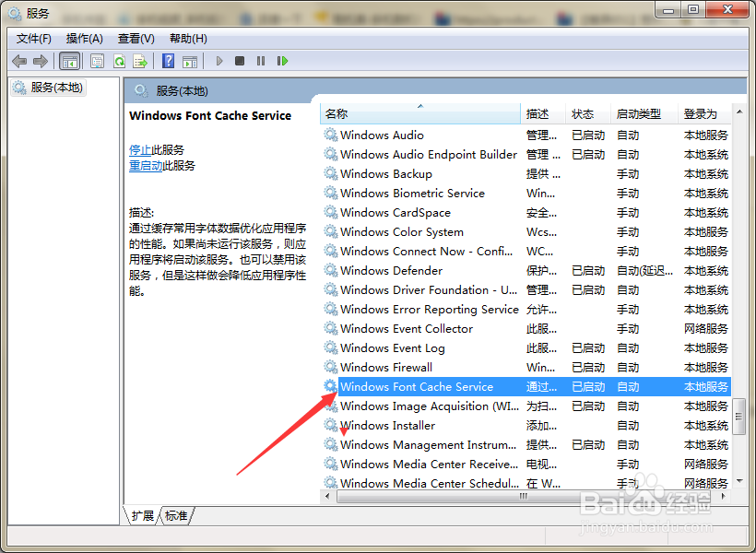Maximize the 服务 window

tap(692, 10)
